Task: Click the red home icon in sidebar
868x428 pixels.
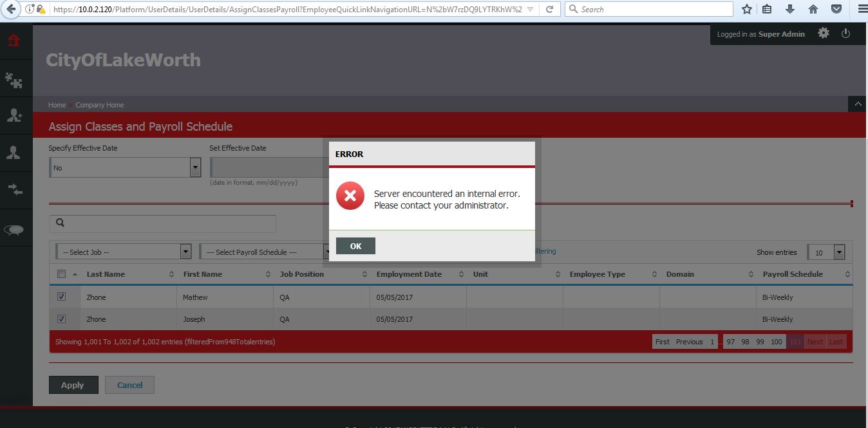Action: tap(14, 41)
